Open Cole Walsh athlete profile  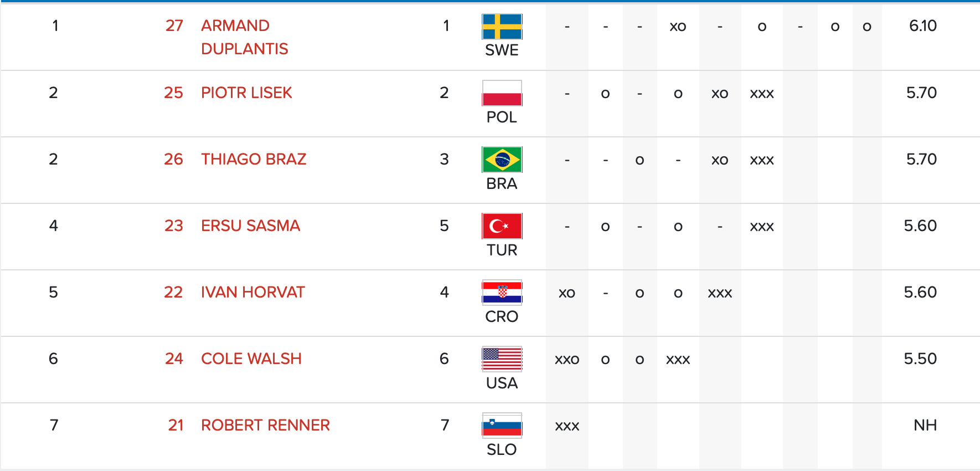[251, 359]
